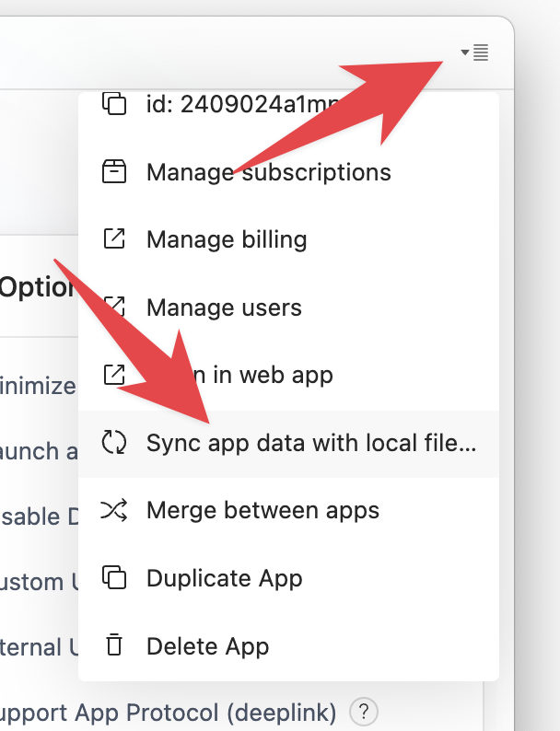Select Sync app data with local file
The width and height of the screenshot is (560, 731).
[x=288, y=444]
